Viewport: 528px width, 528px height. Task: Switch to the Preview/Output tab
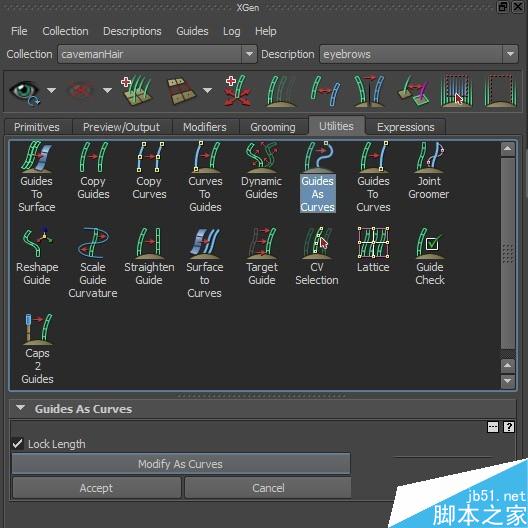[x=122, y=127]
